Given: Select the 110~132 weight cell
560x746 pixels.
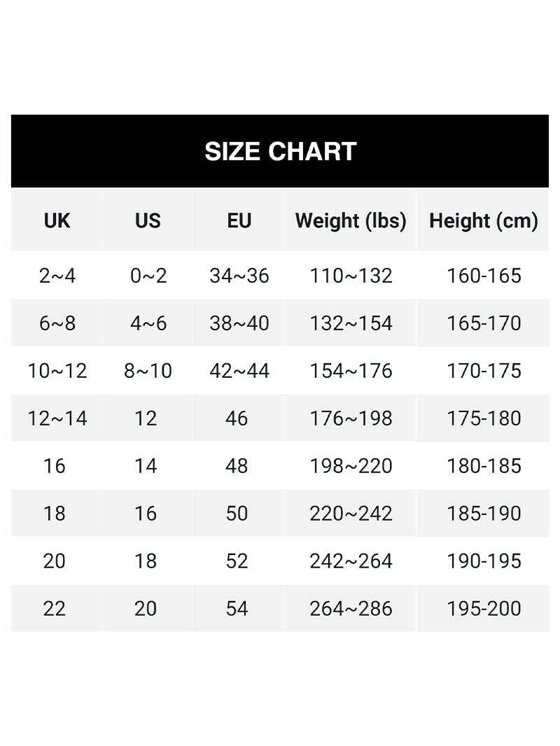Looking at the screenshot, I should pos(351,276).
